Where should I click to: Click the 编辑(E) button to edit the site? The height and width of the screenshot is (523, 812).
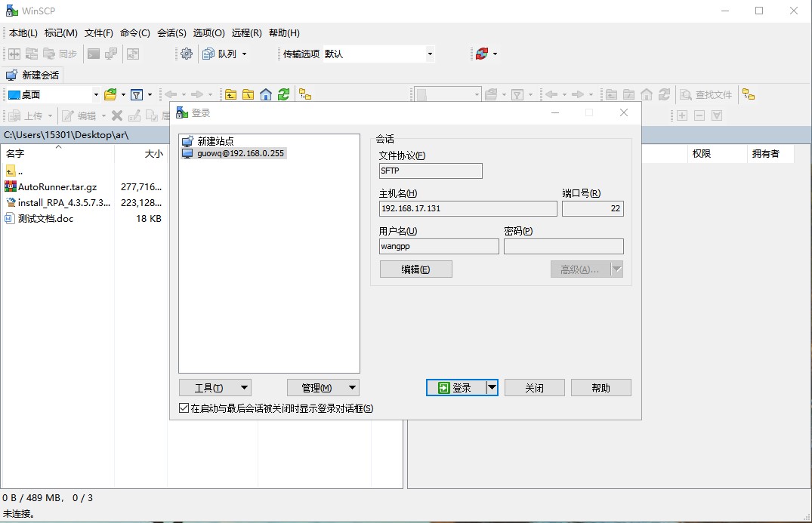pyautogui.click(x=415, y=269)
